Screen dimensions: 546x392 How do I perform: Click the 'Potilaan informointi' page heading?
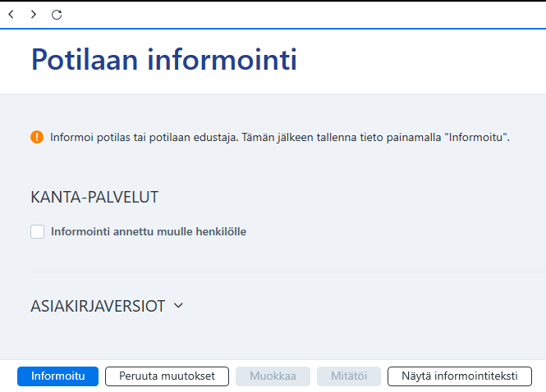164,60
